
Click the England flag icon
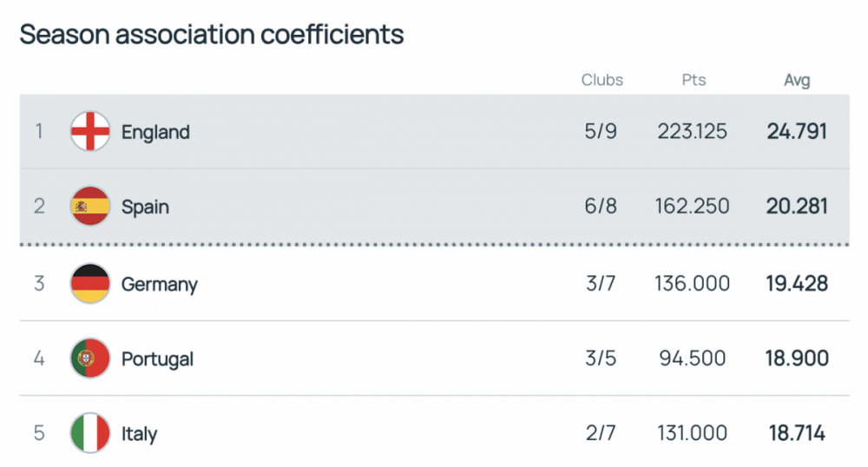[90, 132]
